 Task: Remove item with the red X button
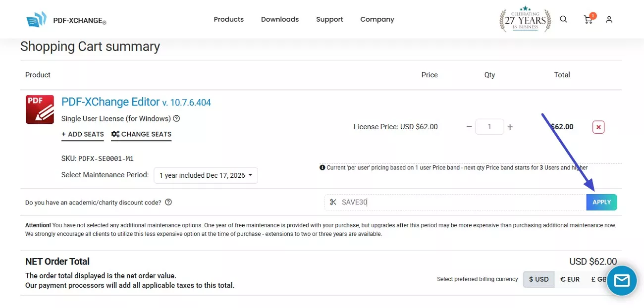click(598, 127)
